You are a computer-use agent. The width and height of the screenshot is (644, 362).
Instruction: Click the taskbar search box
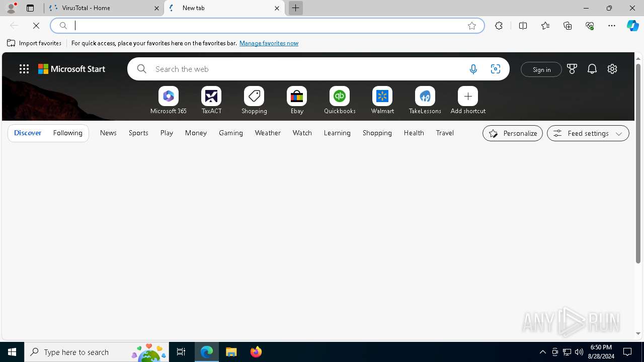[x=97, y=352]
